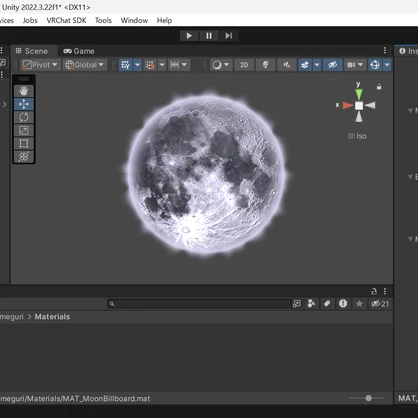Toggle scene audio

pyautogui.click(x=287, y=65)
